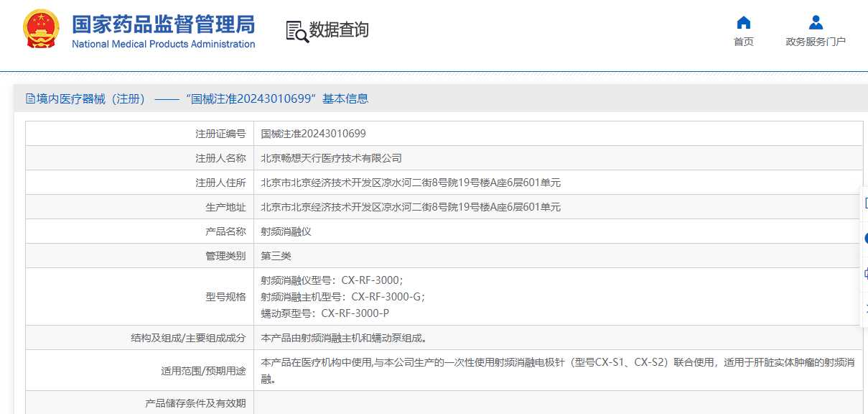The width and height of the screenshot is (868, 414).
Task: Click the 国家药品监督管理局 site title
Action: tap(163, 24)
